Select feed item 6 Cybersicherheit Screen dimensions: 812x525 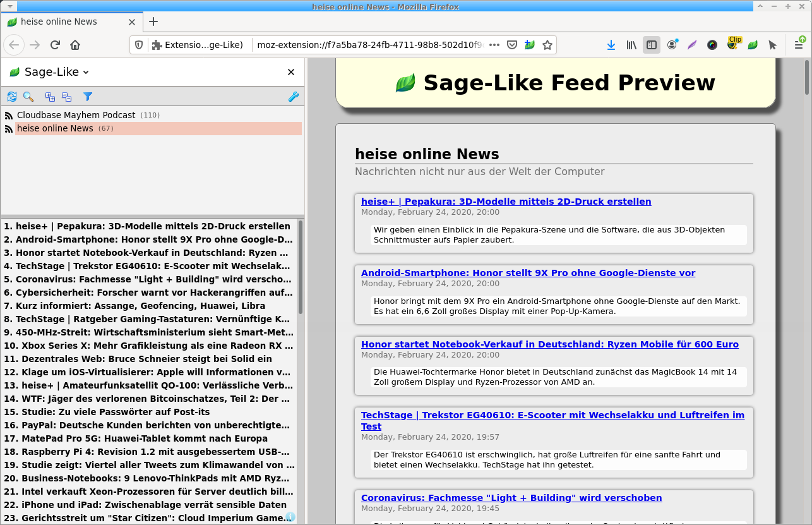(x=149, y=293)
